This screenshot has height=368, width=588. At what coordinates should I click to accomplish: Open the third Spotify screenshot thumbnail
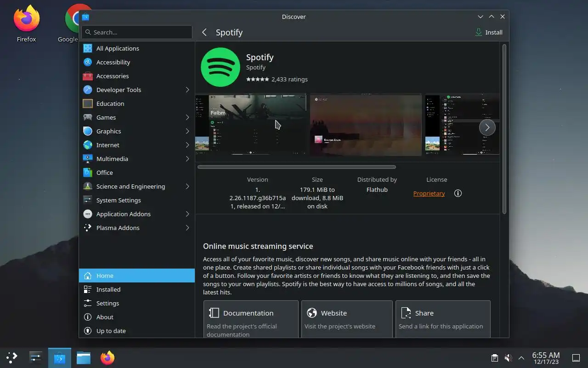(x=462, y=125)
